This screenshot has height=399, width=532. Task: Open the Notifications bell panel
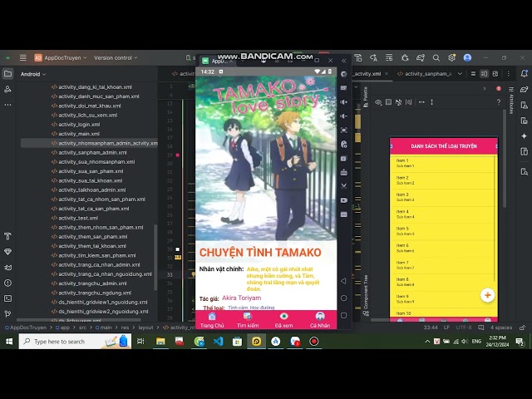point(525,74)
